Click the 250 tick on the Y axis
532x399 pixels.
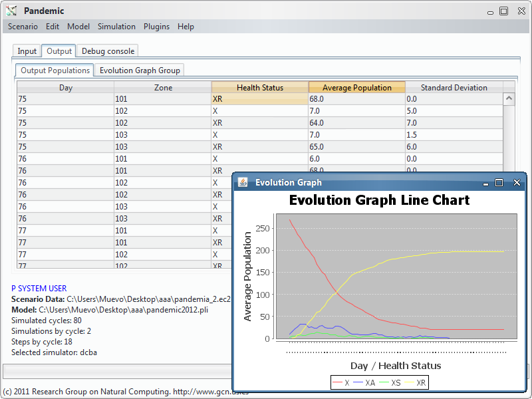[263, 228]
